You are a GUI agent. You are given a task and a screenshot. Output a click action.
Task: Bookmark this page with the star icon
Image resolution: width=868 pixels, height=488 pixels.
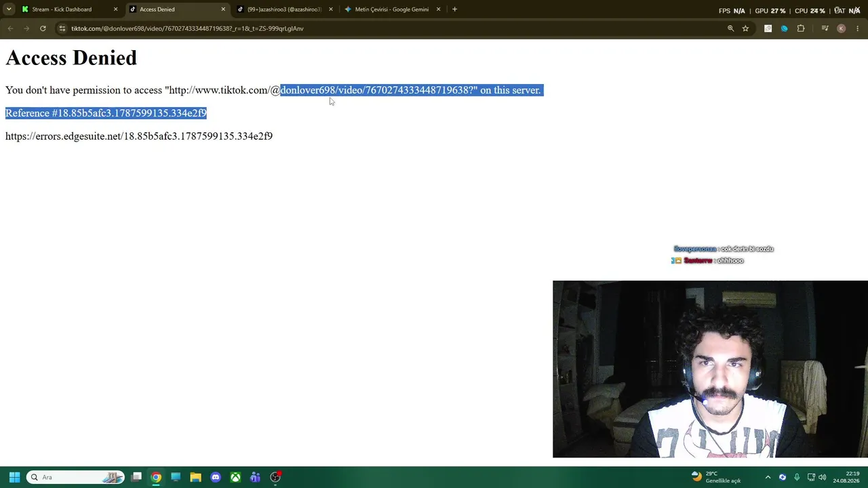click(x=745, y=28)
